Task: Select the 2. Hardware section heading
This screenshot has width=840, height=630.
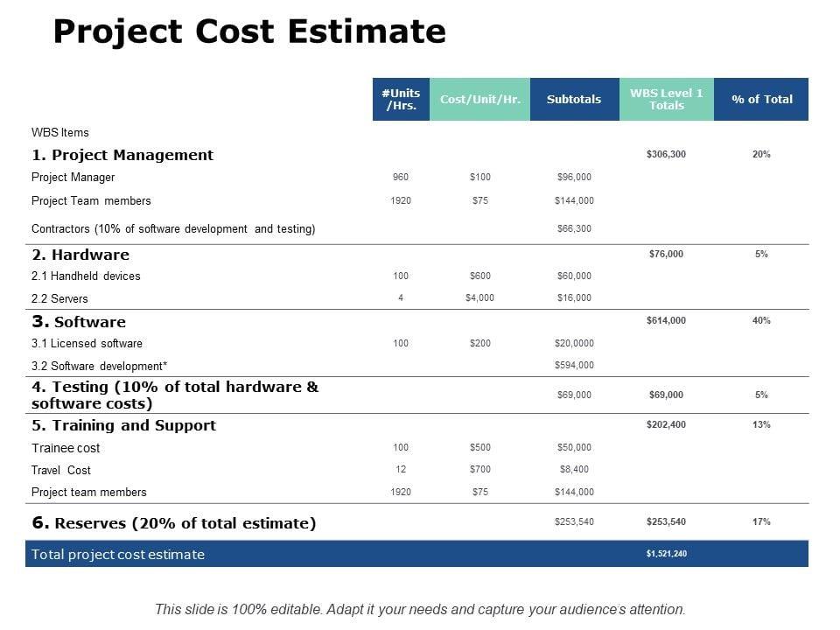Action: pyautogui.click(x=80, y=255)
